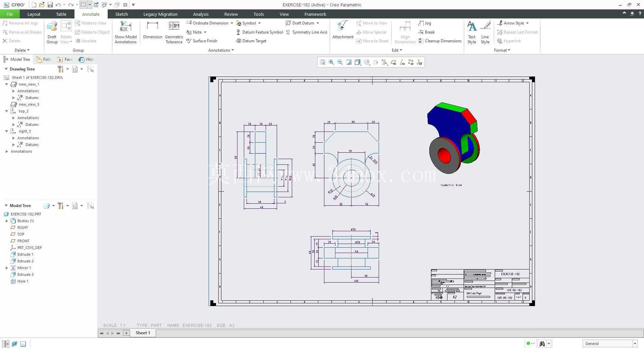Screen dimensions: 644x349
Task: Open the Folder browser panel tab
Action: 44,59
